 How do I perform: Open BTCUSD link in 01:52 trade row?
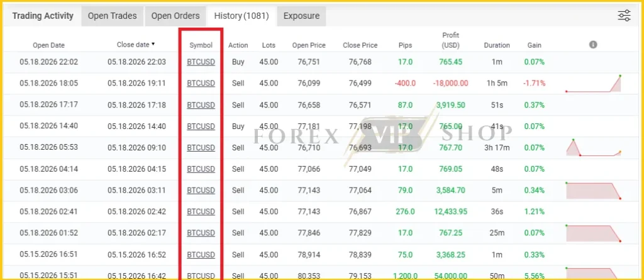point(201,233)
